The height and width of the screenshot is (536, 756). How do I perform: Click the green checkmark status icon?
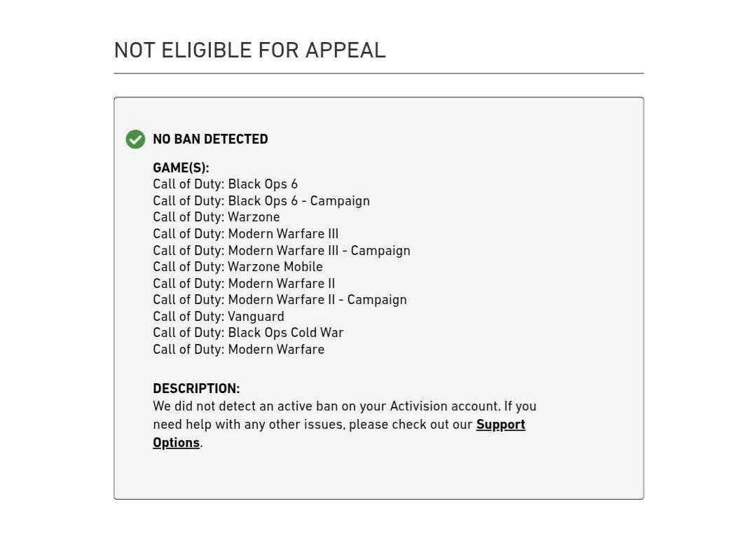pyautogui.click(x=135, y=139)
